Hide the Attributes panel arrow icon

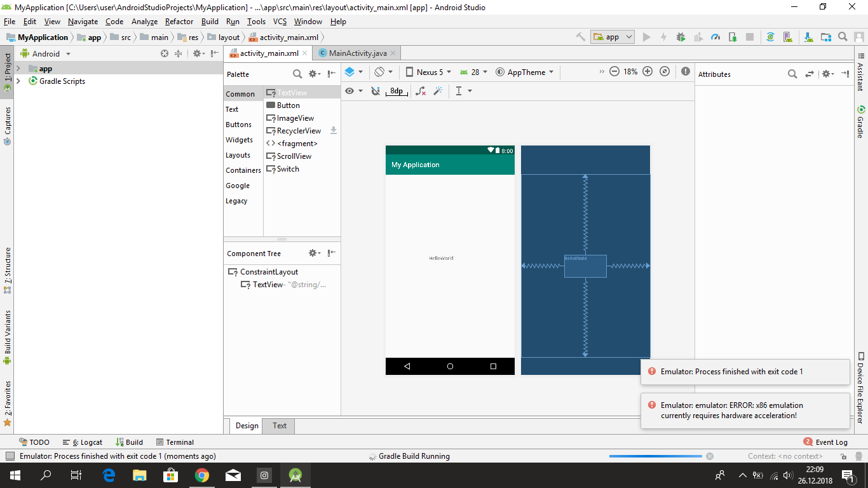[845, 74]
